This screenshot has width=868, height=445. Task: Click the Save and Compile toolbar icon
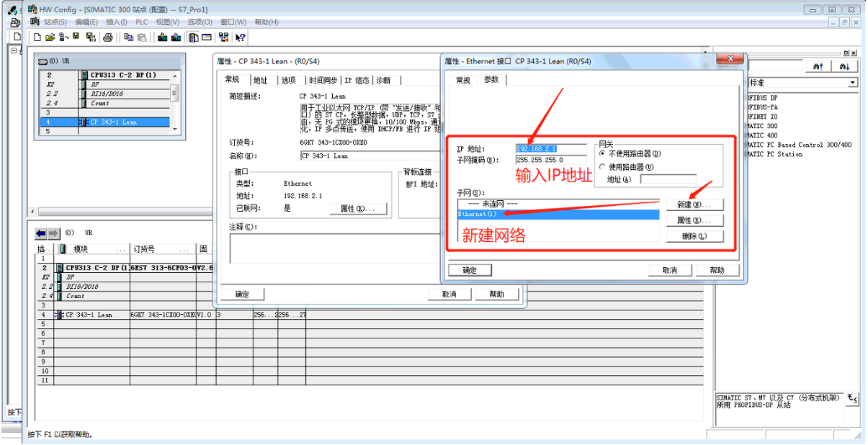(x=90, y=37)
